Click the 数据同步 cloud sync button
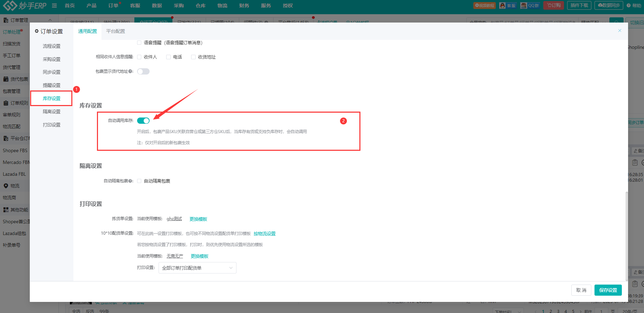 pos(609,6)
